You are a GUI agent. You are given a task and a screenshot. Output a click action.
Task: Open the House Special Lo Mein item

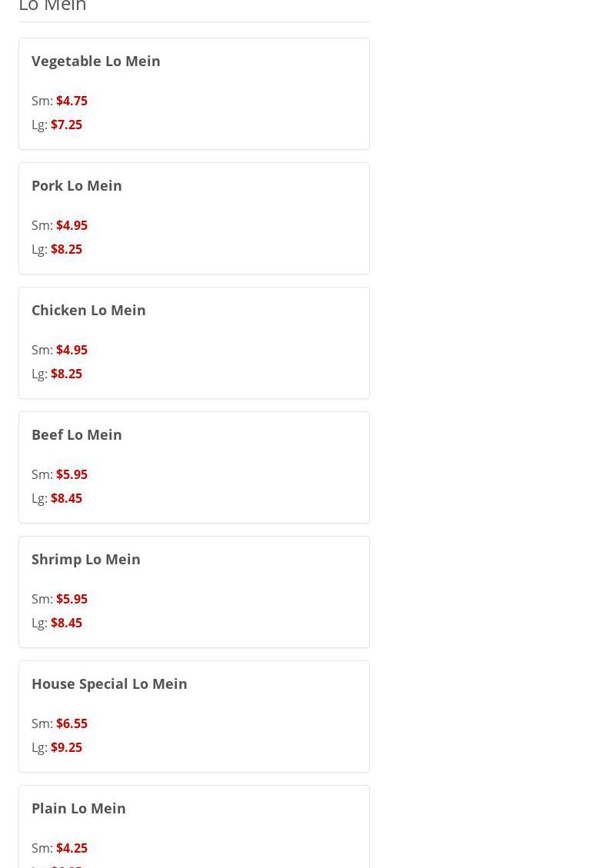109,683
